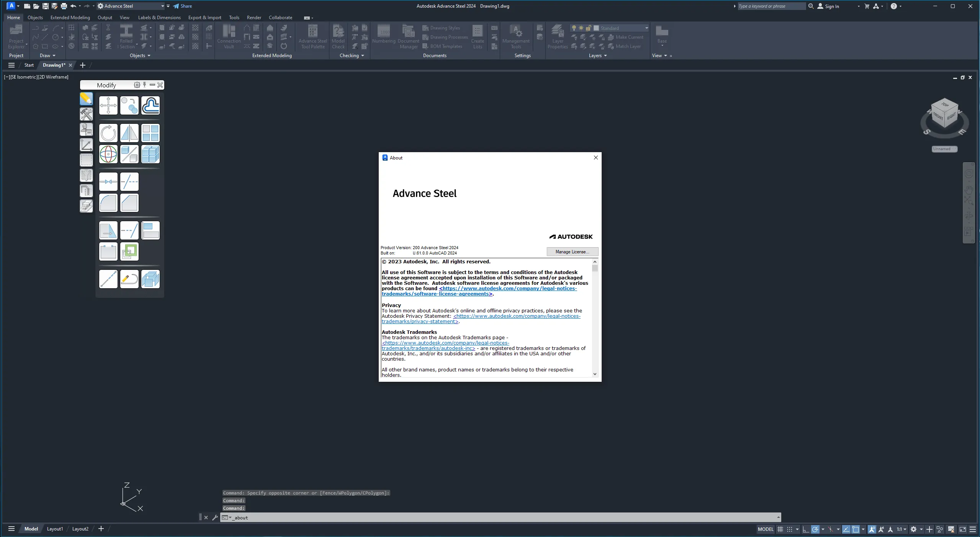
Task: Click in the keyword search field
Action: click(770, 6)
